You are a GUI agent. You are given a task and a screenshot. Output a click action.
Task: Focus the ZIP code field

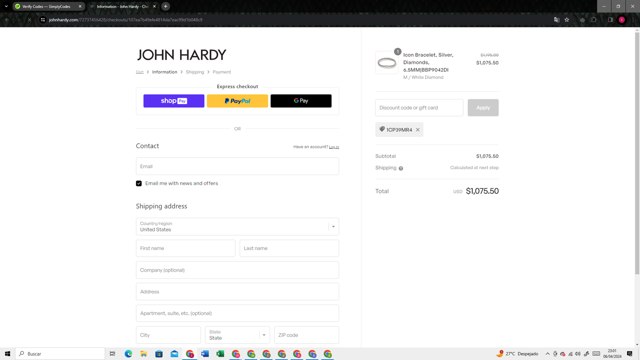307,335
